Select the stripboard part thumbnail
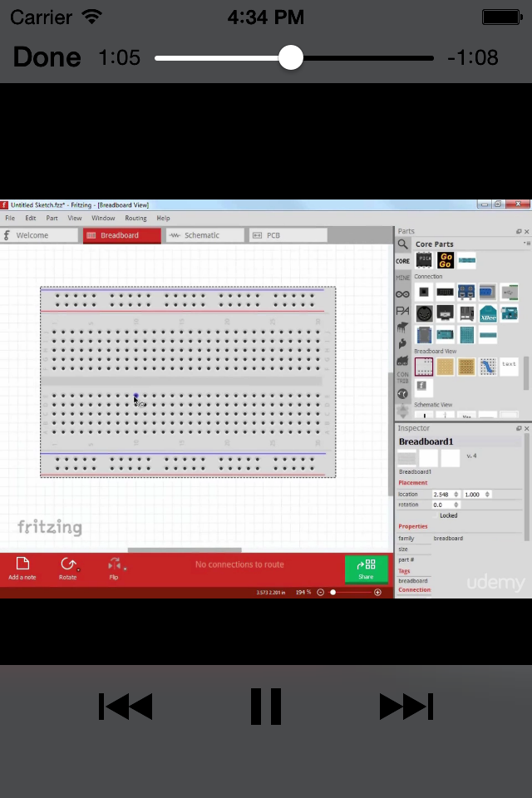The height and width of the screenshot is (798, 532). tap(466, 367)
